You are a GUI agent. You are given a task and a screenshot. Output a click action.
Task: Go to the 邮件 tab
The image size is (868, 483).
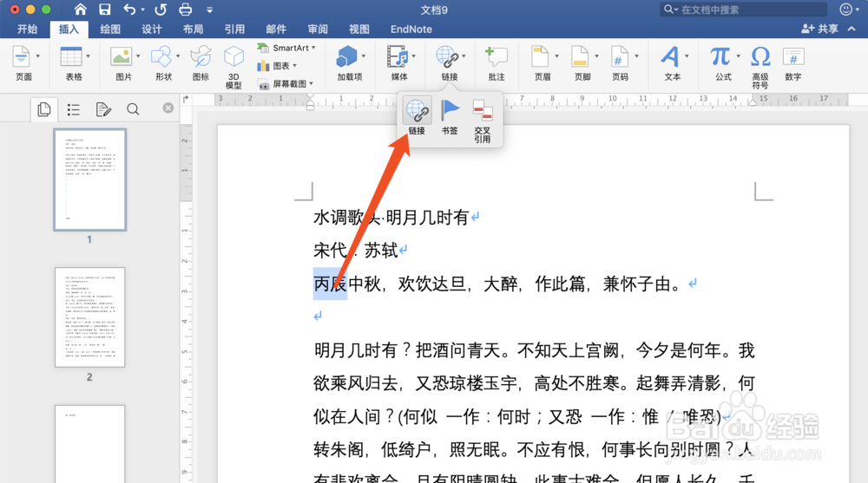pos(276,29)
